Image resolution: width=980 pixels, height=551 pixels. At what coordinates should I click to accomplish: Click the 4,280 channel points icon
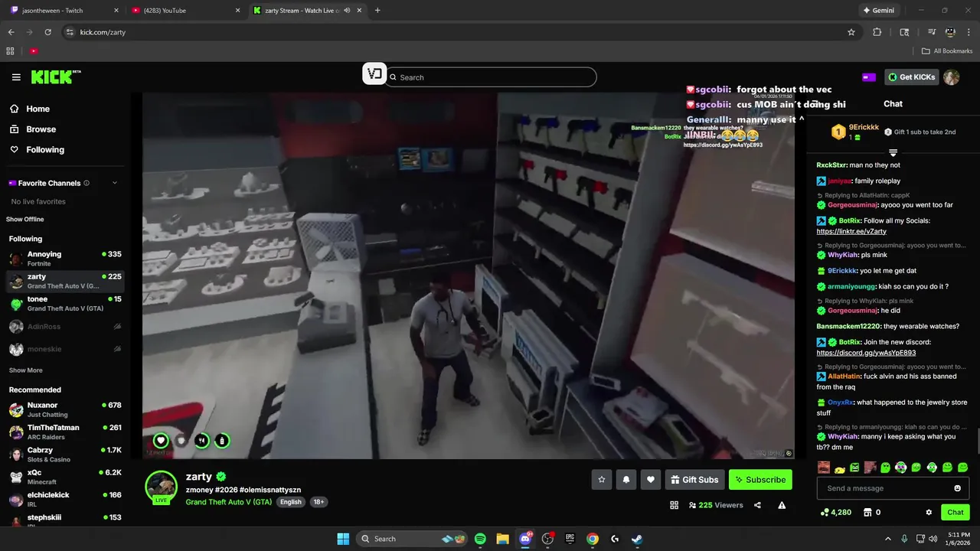tap(825, 512)
